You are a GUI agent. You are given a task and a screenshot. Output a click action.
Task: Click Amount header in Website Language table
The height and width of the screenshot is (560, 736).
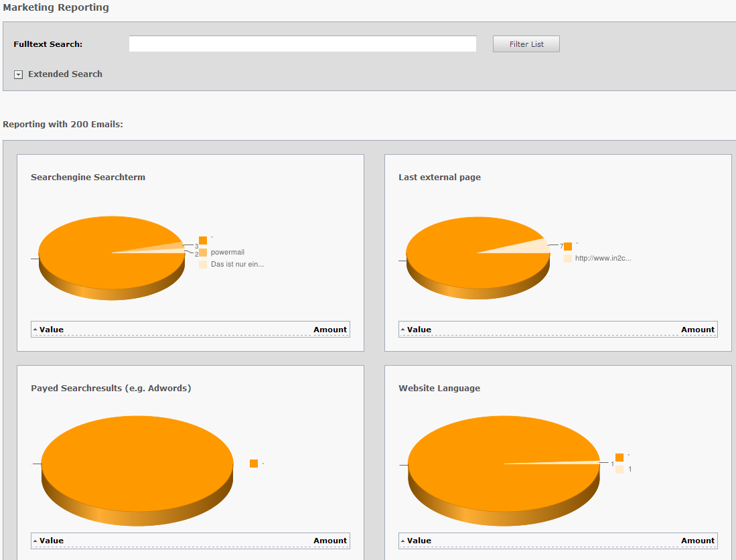[697, 541]
